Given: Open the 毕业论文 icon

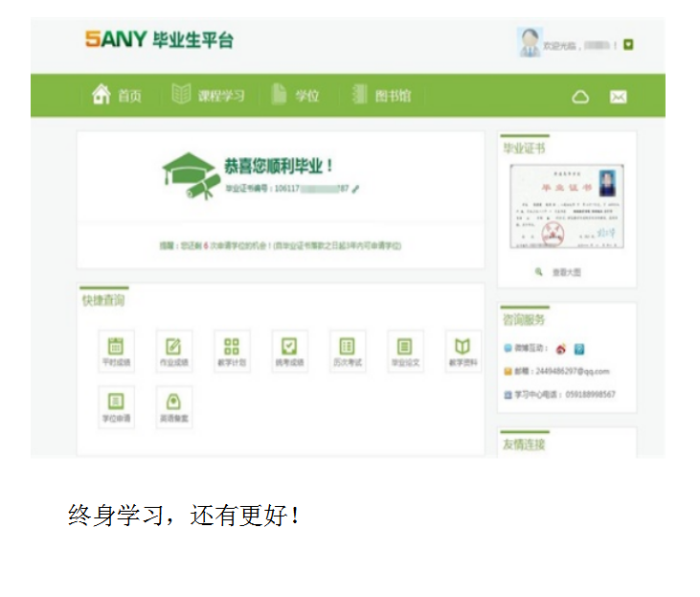Looking at the screenshot, I should (x=405, y=347).
